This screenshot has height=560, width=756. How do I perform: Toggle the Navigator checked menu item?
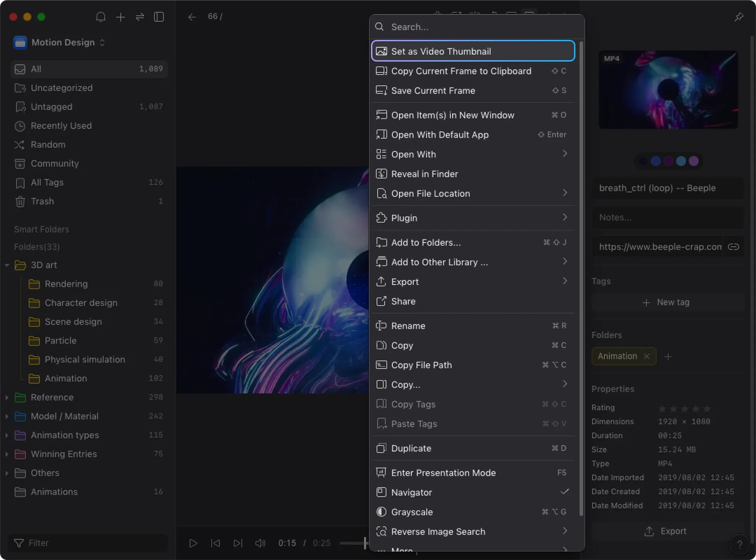click(x=473, y=492)
